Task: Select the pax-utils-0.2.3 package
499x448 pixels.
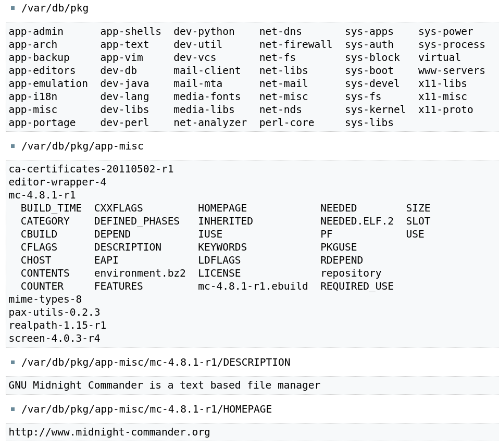Action: (x=54, y=313)
